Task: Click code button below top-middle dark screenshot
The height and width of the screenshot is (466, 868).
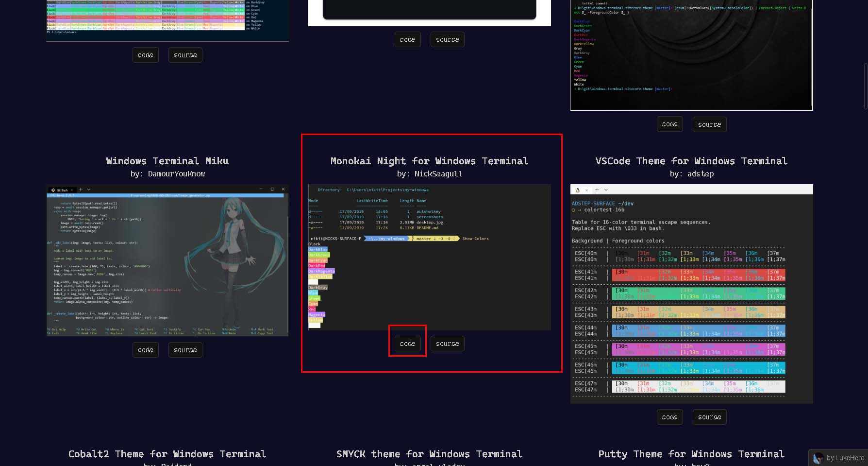Action: (x=407, y=39)
